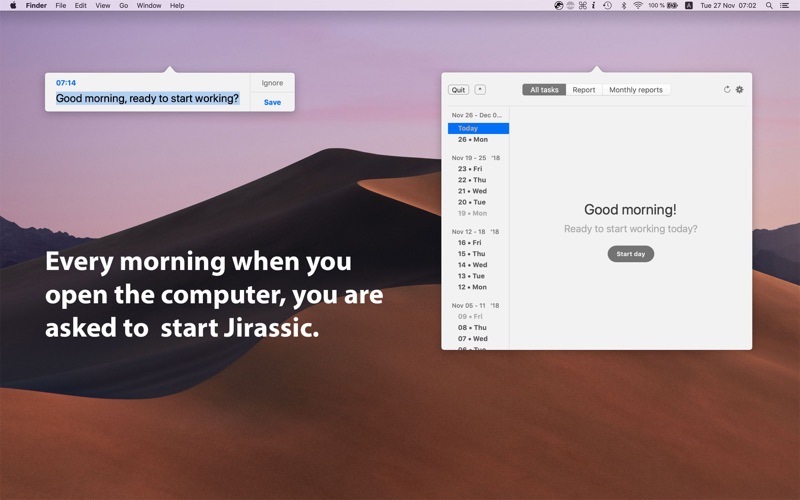This screenshot has width=800, height=500.
Task: Switch to the Monthly reports tab
Action: [x=636, y=90]
